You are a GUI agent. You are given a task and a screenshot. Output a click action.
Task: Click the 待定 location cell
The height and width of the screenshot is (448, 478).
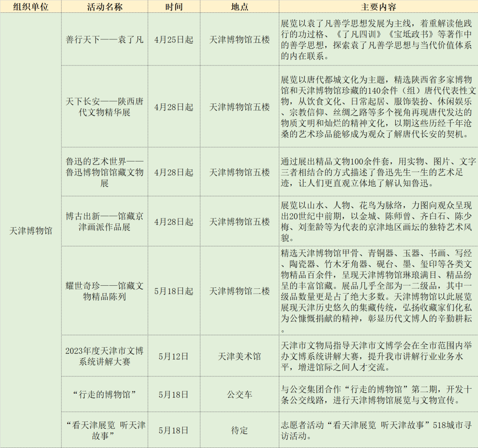coord(239,430)
